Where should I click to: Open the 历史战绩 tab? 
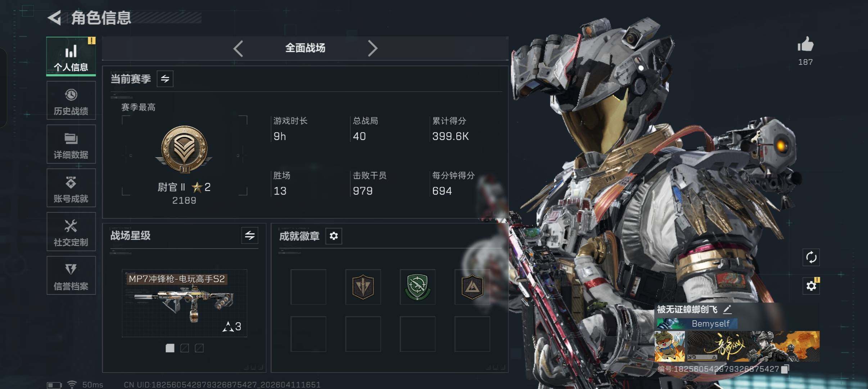pyautogui.click(x=71, y=100)
